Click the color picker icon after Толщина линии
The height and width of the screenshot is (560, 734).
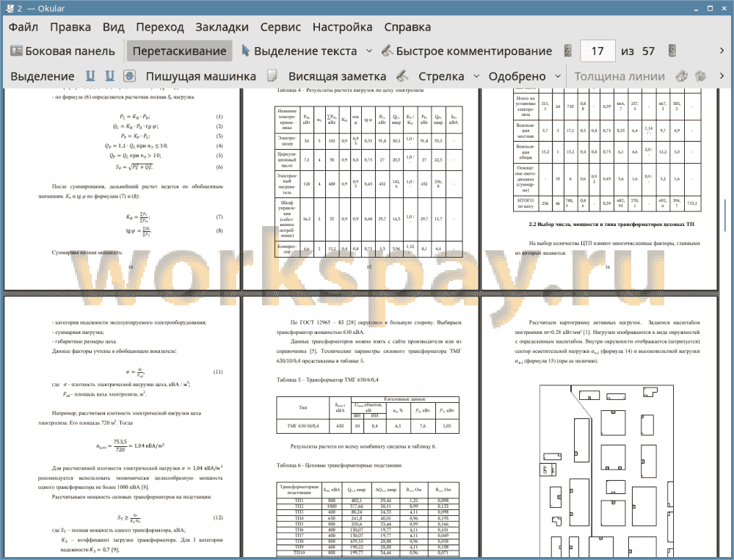pos(682,76)
